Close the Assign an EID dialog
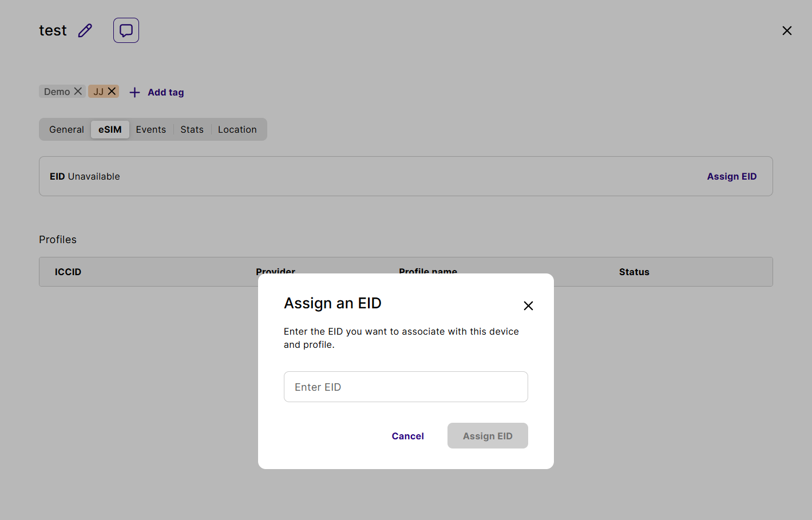This screenshot has width=812, height=520. (528, 305)
